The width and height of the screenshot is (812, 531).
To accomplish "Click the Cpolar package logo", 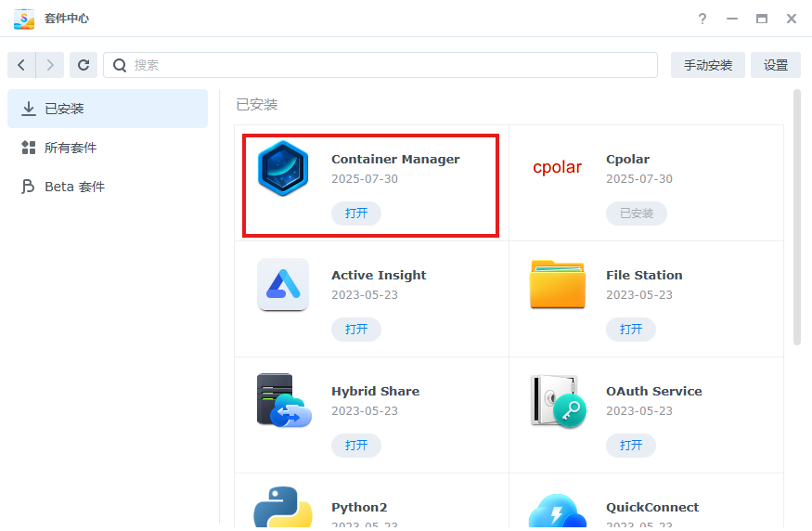I will pyautogui.click(x=557, y=168).
